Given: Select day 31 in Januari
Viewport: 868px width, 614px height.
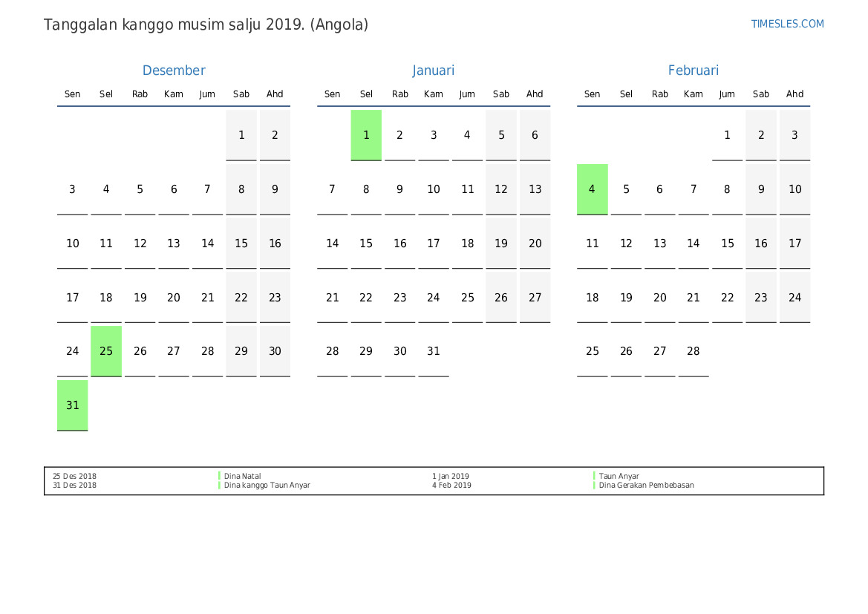Looking at the screenshot, I should pyautogui.click(x=434, y=351).
